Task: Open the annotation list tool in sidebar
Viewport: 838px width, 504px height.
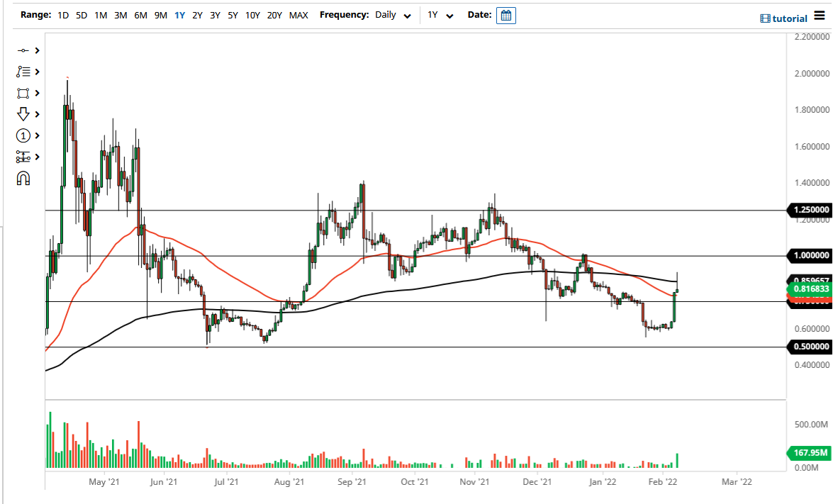Action: (22, 72)
